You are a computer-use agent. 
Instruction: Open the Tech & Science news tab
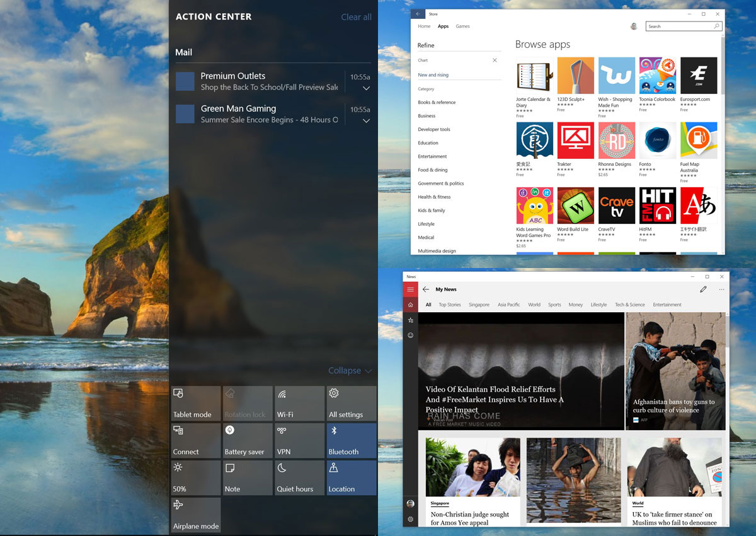(630, 305)
